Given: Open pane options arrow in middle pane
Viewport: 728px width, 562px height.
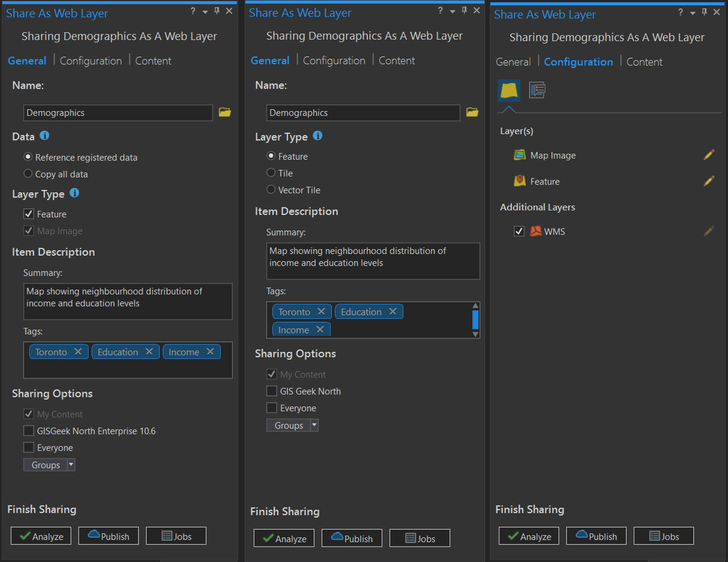Looking at the screenshot, I should click(x=452, y=11).
